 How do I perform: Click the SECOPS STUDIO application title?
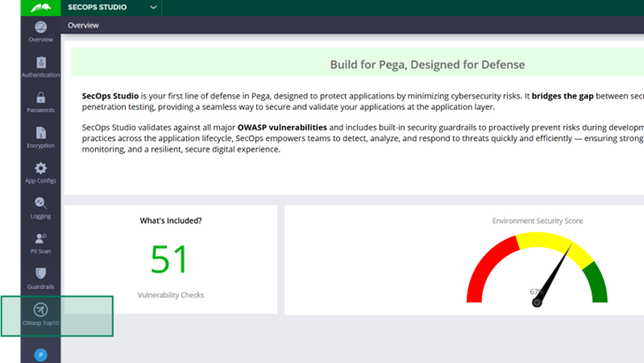point(98,8)
